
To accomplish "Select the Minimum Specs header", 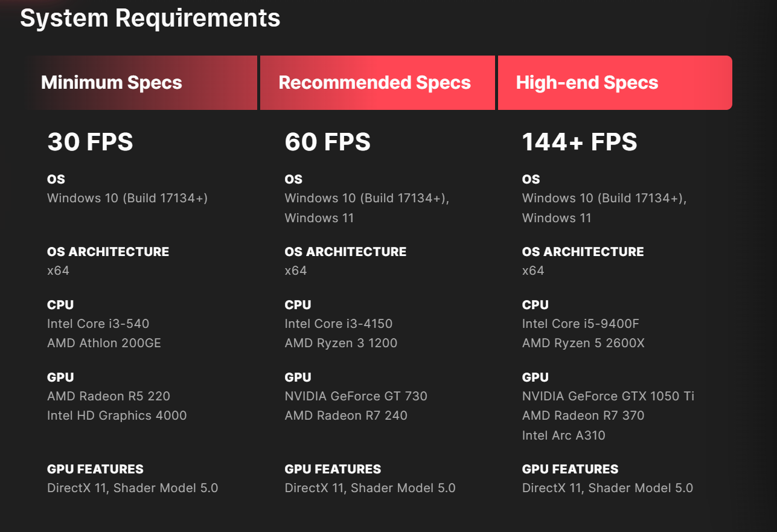I will pyautogui.click(x=142, y=83).
